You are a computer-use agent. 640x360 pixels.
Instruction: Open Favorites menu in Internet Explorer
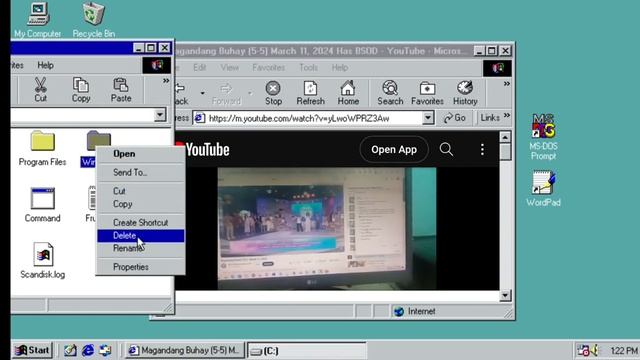tap(268, 67)
